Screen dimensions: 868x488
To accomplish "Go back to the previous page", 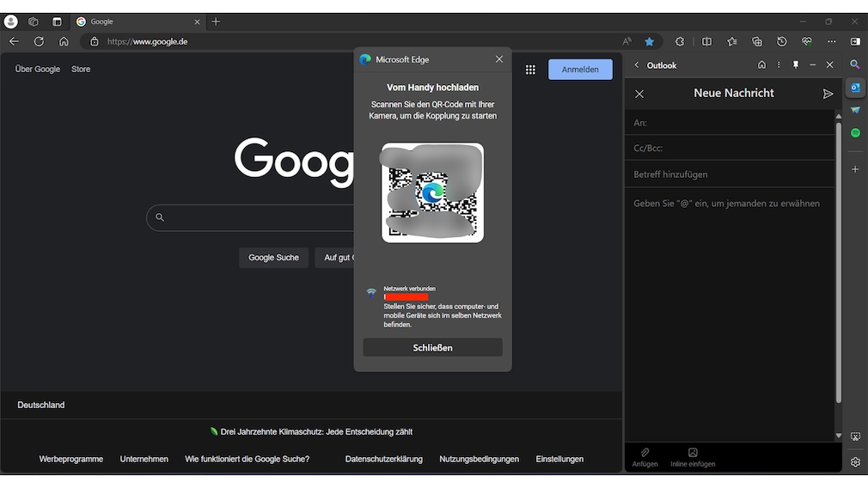I will 14,41.
